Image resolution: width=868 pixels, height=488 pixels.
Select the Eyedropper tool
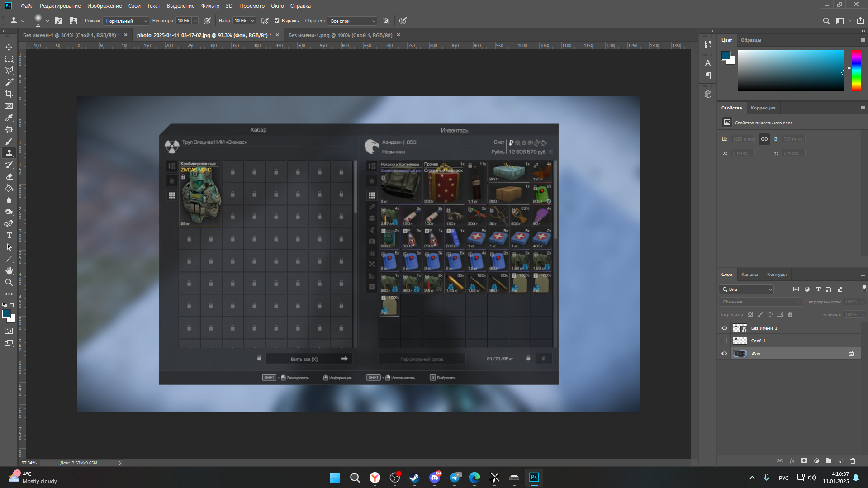(9, 118)
